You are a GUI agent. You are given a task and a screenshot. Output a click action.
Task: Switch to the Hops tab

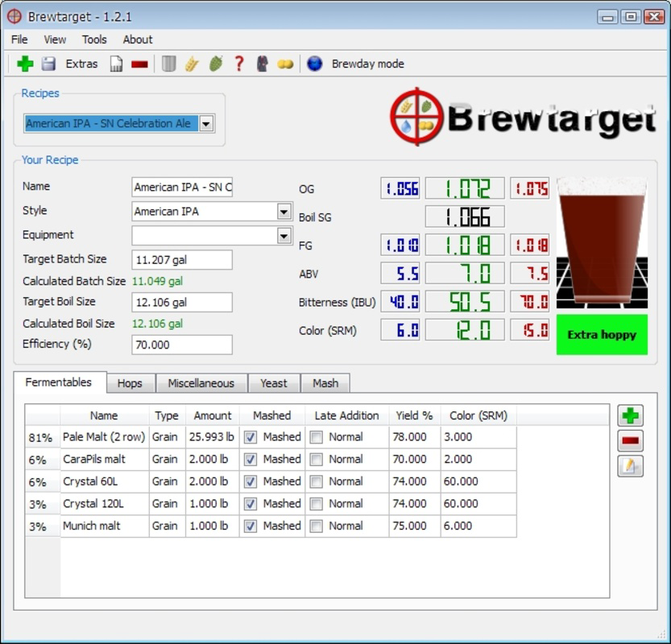pos(130,383)
